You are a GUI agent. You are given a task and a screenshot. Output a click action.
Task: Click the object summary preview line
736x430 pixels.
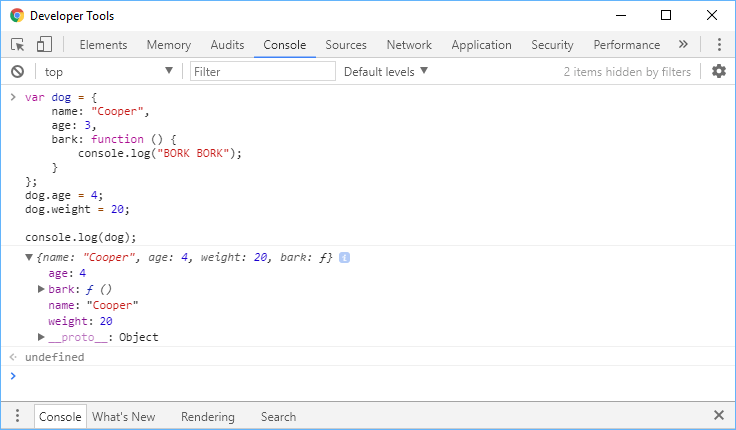184,257
